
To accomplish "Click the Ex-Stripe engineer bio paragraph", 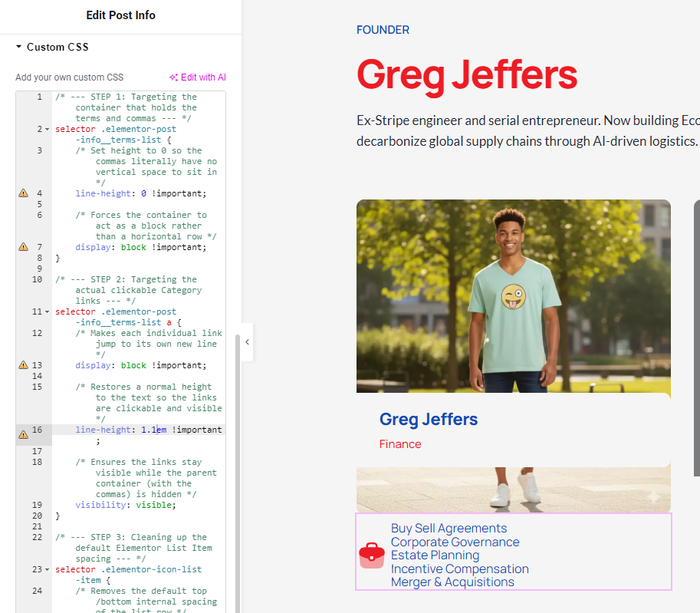I will [528, 131].
